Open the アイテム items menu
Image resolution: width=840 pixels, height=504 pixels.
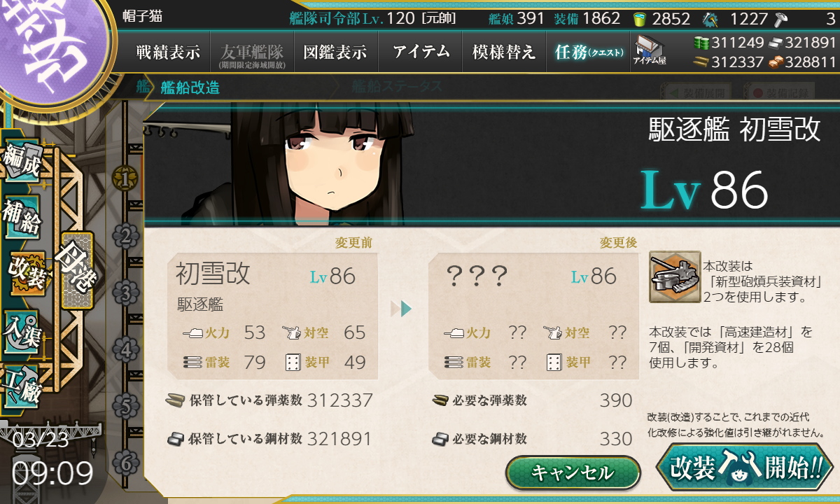(x=421, y=52)
